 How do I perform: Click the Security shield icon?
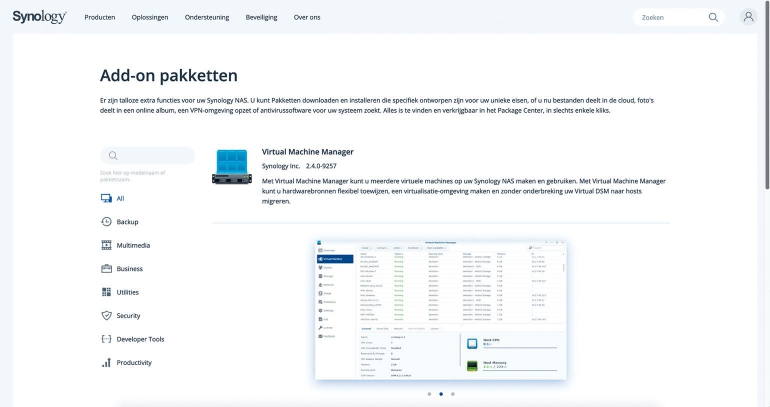click(106, 315)
